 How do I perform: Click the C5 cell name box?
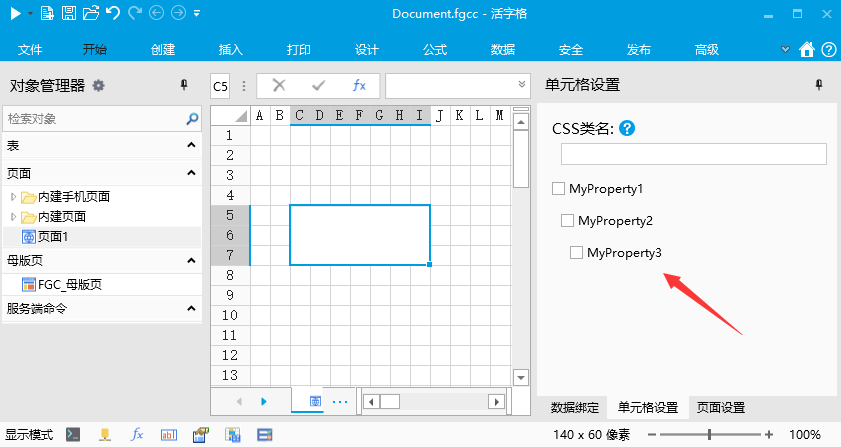(220, 86)
